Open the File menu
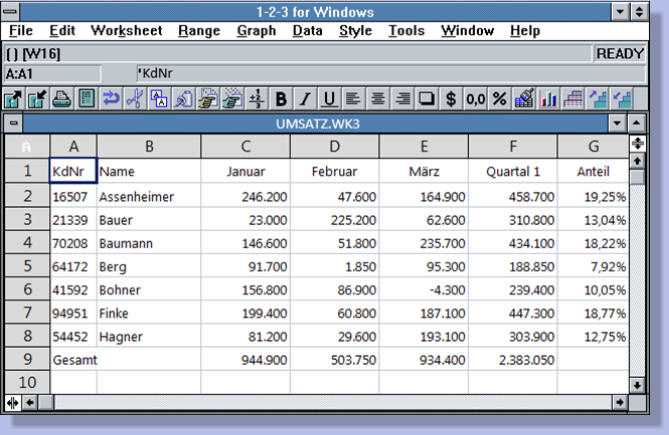 [x=20, y=31]
